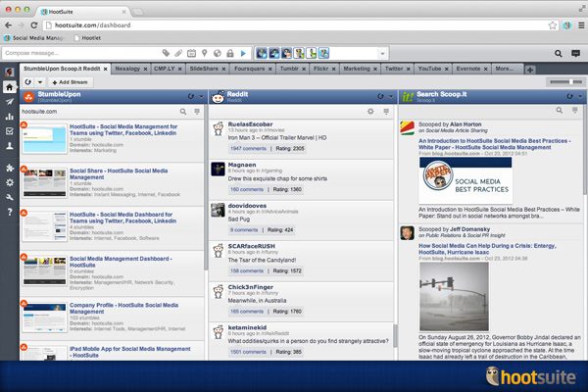Search within the StumbleUpon stream
The height and width of the screenshot is (392, 588).
tap(183, 112)
